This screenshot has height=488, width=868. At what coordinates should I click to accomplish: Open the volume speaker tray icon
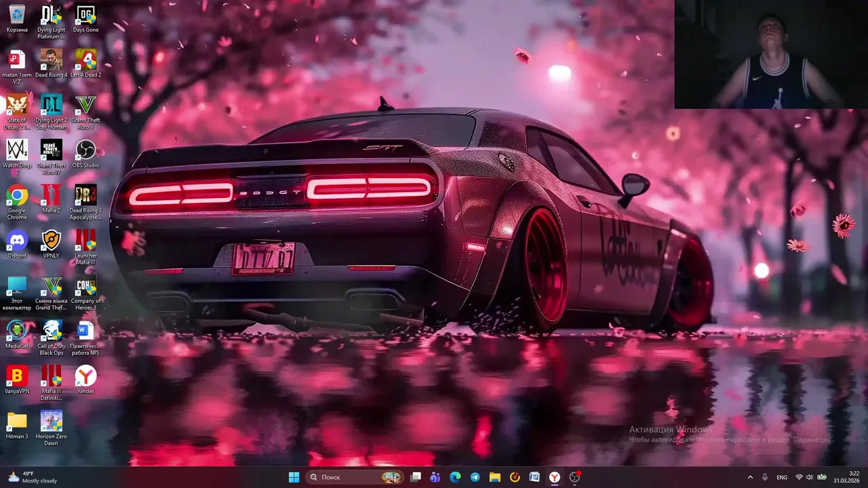coord(810,477)
